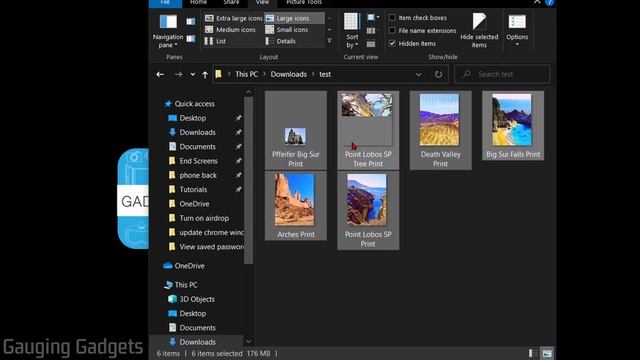
Task: Switch to Extra large icons layout
Action: [x=233, y=18]
